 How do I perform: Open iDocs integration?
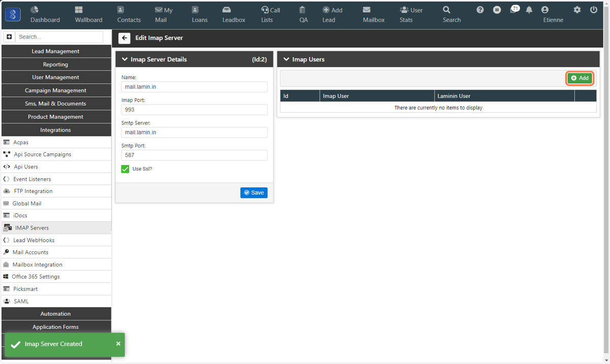click(56, 215)
